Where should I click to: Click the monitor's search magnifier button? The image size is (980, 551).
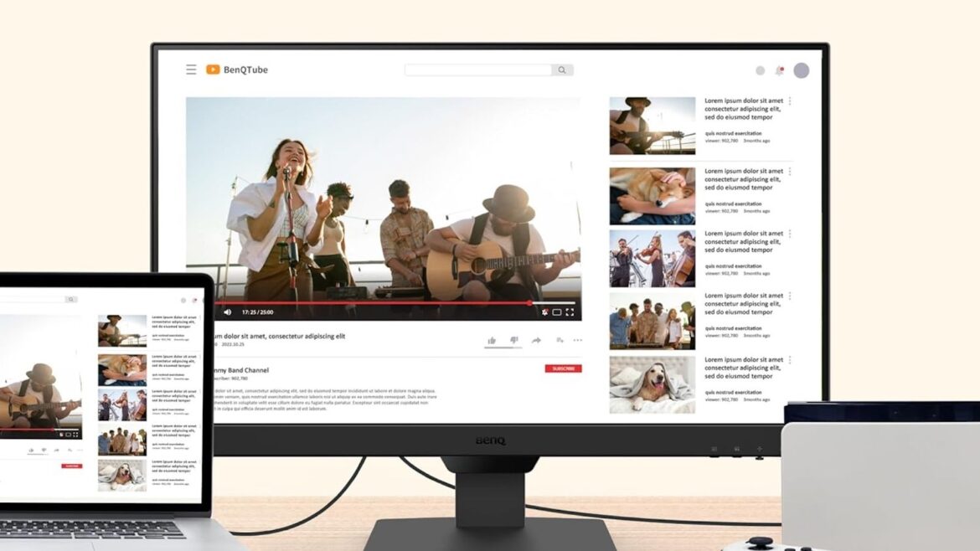pos(562,70)
